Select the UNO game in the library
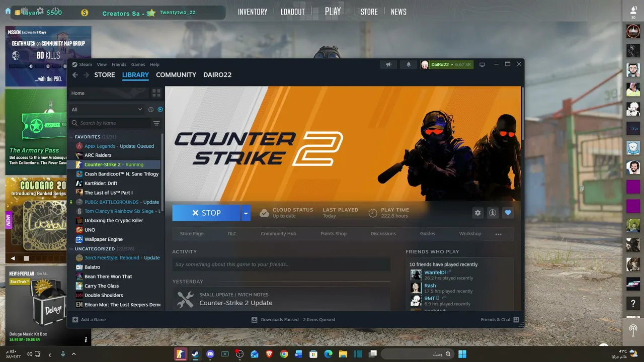The height and width of the screenshot is (362, 644). [90, 230]
